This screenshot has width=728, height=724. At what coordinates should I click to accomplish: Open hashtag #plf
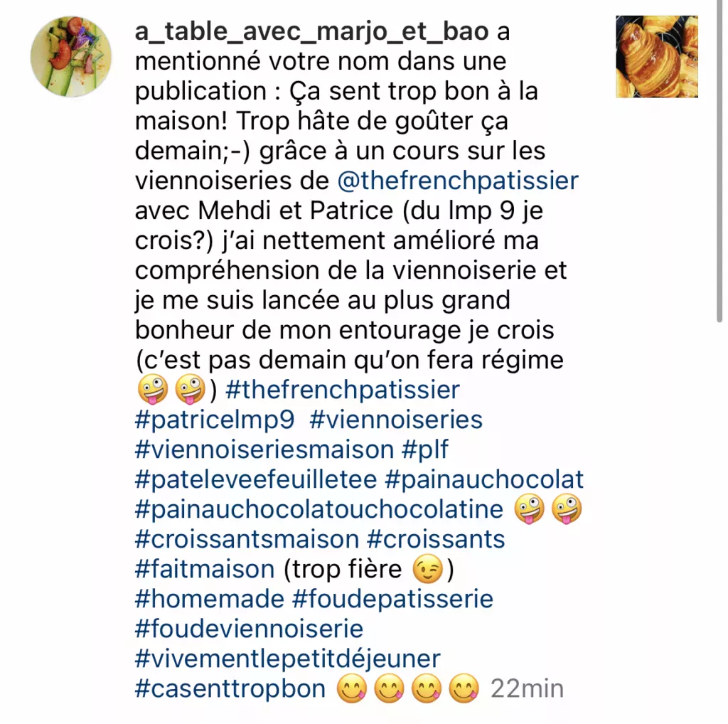point(425,449)
